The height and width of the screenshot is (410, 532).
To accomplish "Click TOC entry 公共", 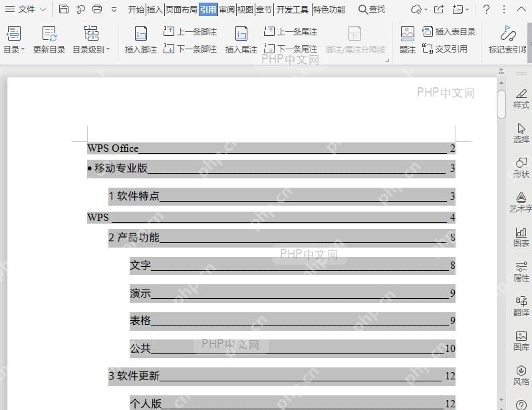I will click(293, 349).
